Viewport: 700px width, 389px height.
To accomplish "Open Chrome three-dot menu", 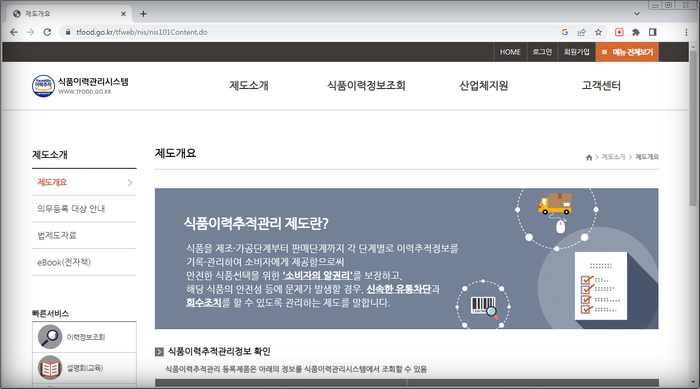I will (686, 32).
